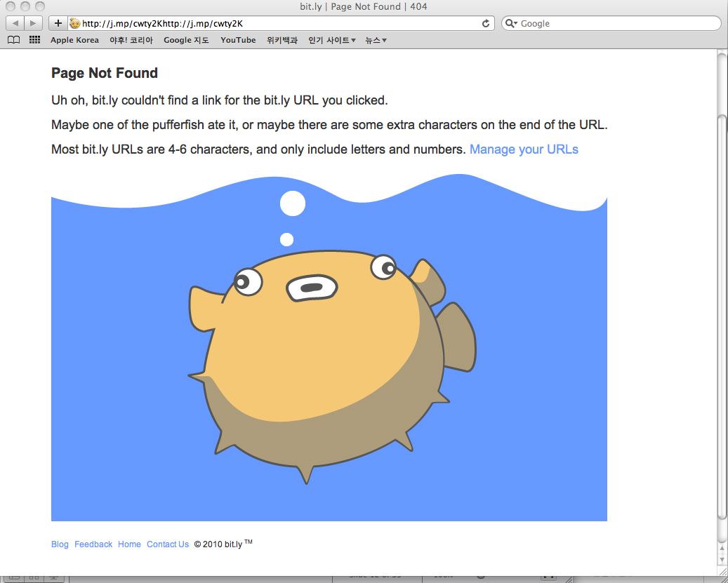Open the Google 지도 bookmark
The image size is (728, 583).
pos(186,40)
